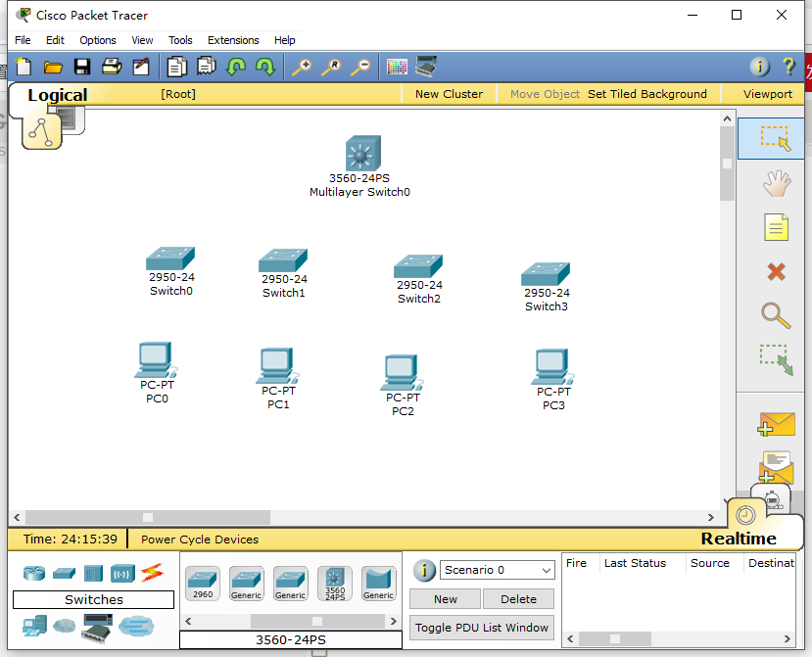812x657 pixels.
Task: Click the scenario information i icon
Action: pyautogui.click(x=423, y=570)
